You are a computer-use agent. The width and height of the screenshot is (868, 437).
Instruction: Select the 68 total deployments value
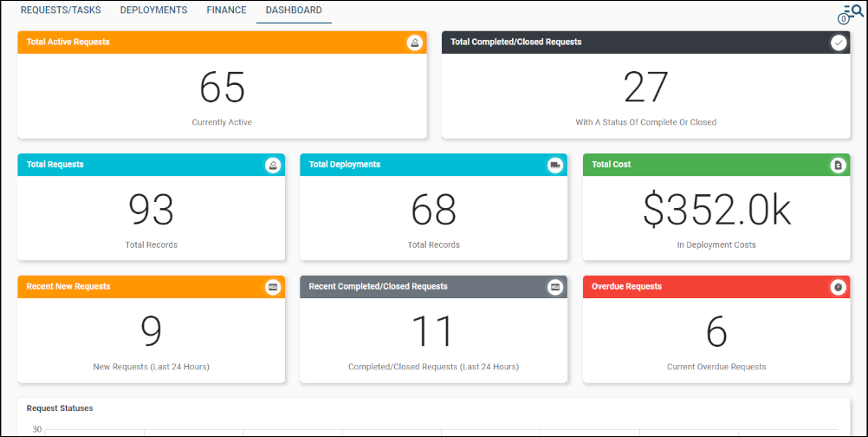point(433,210)
